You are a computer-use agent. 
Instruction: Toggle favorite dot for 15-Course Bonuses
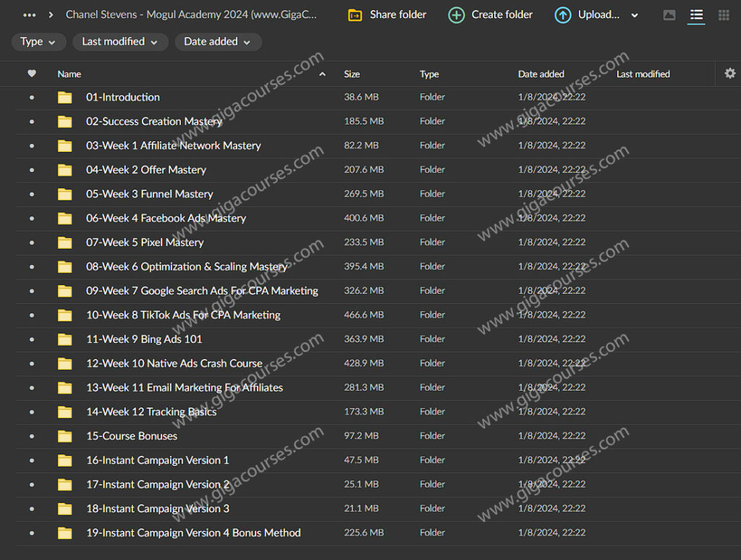click(32, 436)
